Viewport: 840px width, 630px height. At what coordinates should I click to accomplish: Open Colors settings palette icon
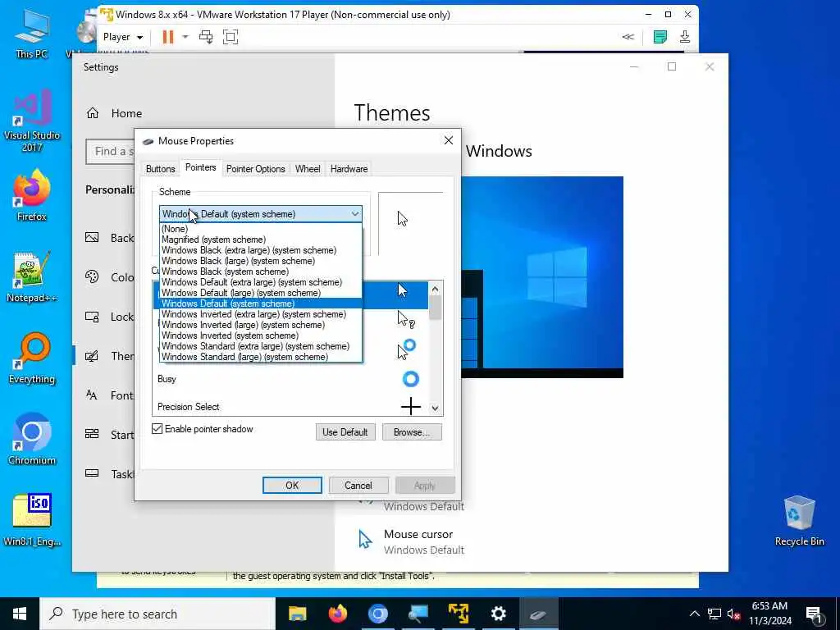tap(92, 277)
